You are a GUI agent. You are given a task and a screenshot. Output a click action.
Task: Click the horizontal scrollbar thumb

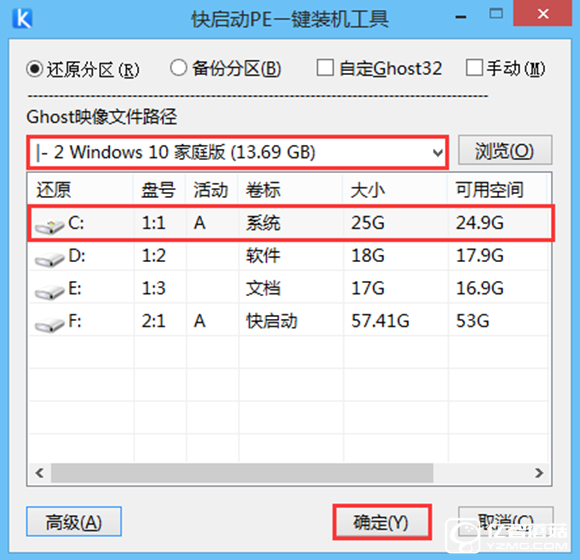click(x=242, y=473)
